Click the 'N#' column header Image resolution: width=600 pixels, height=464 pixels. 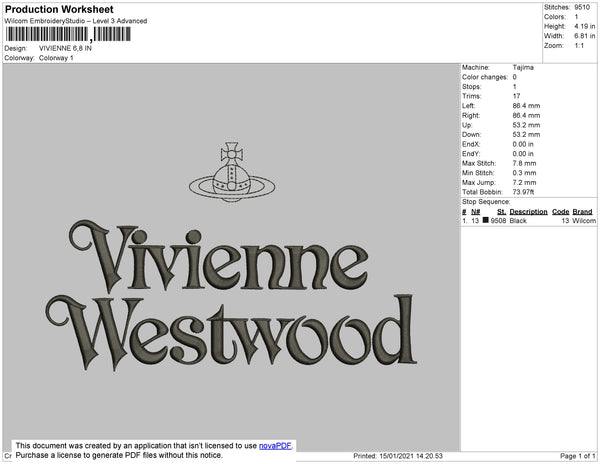tap(476, 212)
